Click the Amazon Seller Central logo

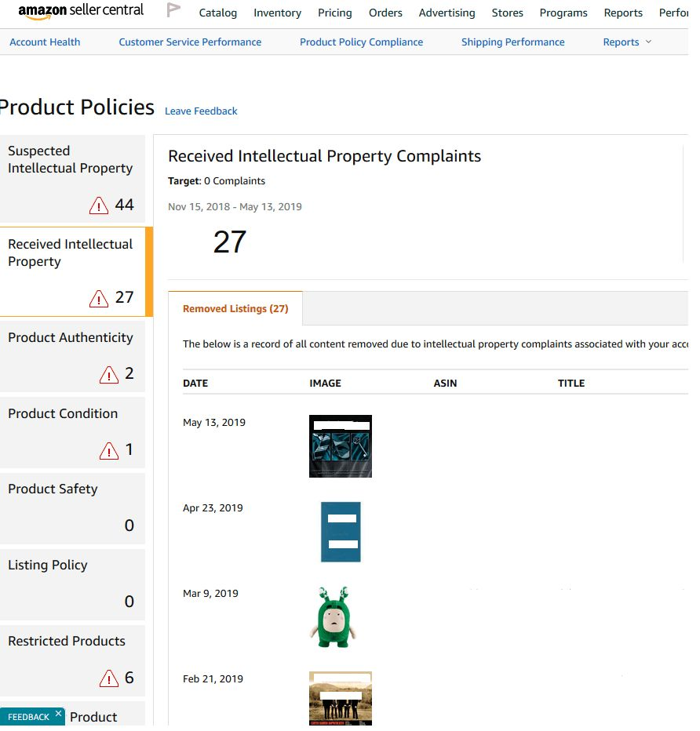[x=81, y=11]
